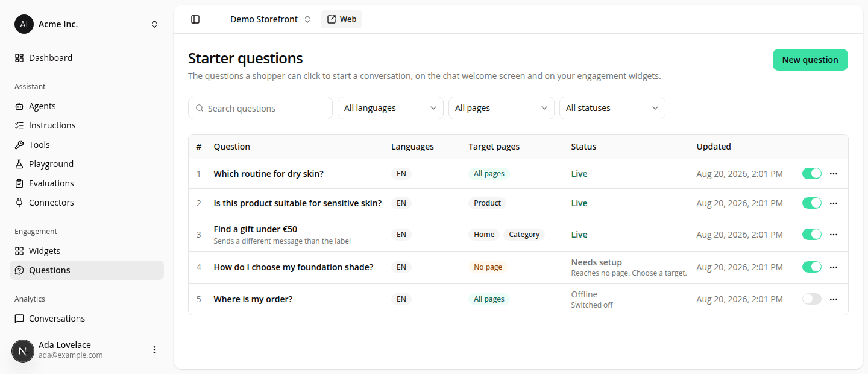Click 'Sends a different message than the label' note
The width and height of the screenshot is (868, 374).
pyautogui.click(x=282, y=241)
